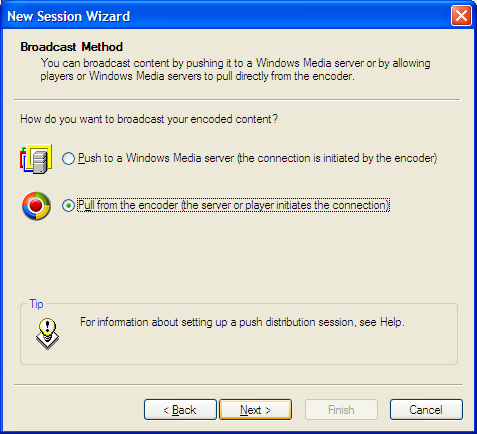The image size is (477, 434).
Task: Cancel the New Session Wizard
Action: [426, 410]
